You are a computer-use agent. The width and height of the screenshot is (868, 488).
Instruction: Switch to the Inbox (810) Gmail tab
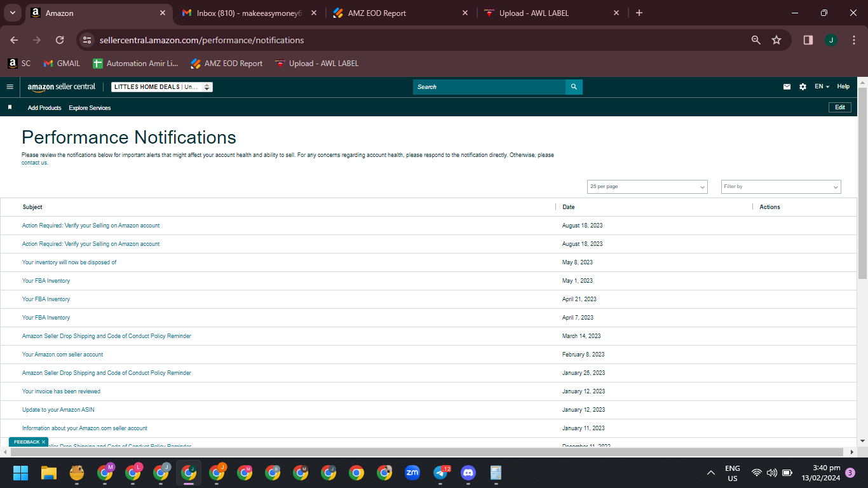point(249,13)
